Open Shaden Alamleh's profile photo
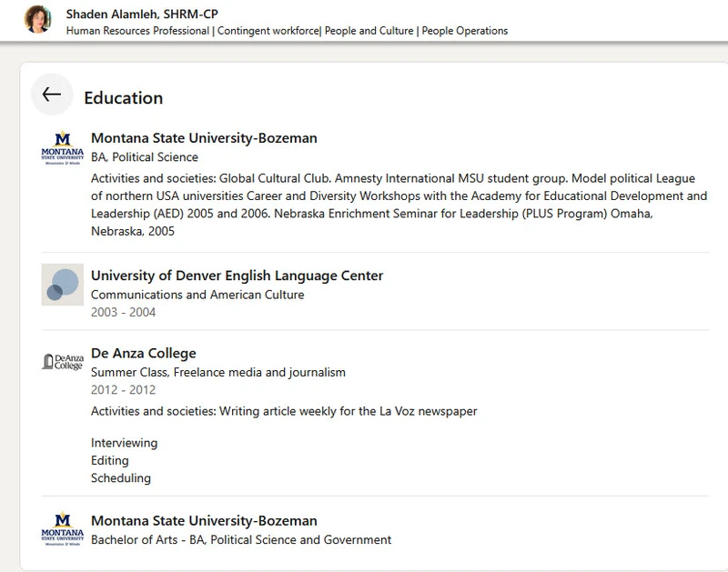This screenshot has width=728, height=572. point(38,19)
